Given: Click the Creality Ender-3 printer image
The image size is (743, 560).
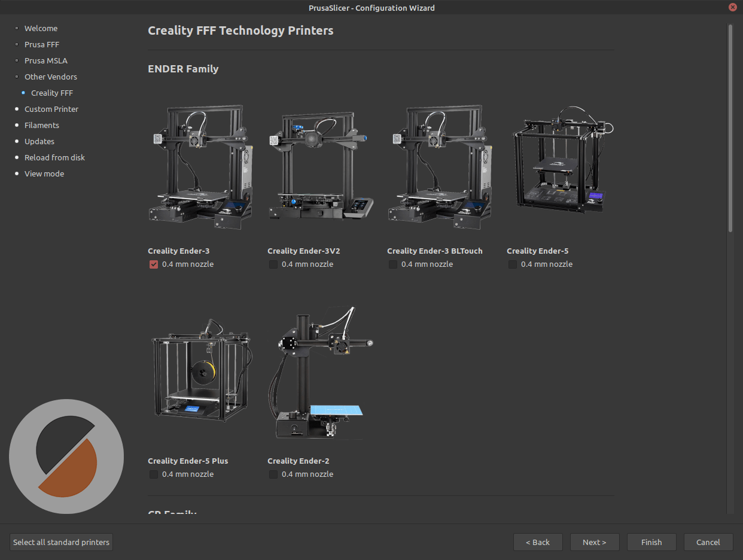Looking at the screenshot, I should (x=200, y=167).
